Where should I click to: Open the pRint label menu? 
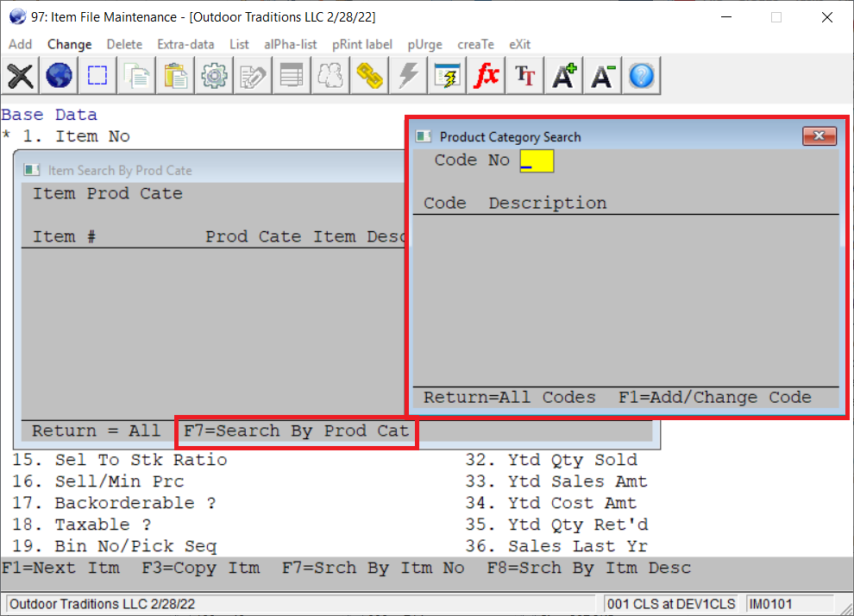(x=361, y=44)
